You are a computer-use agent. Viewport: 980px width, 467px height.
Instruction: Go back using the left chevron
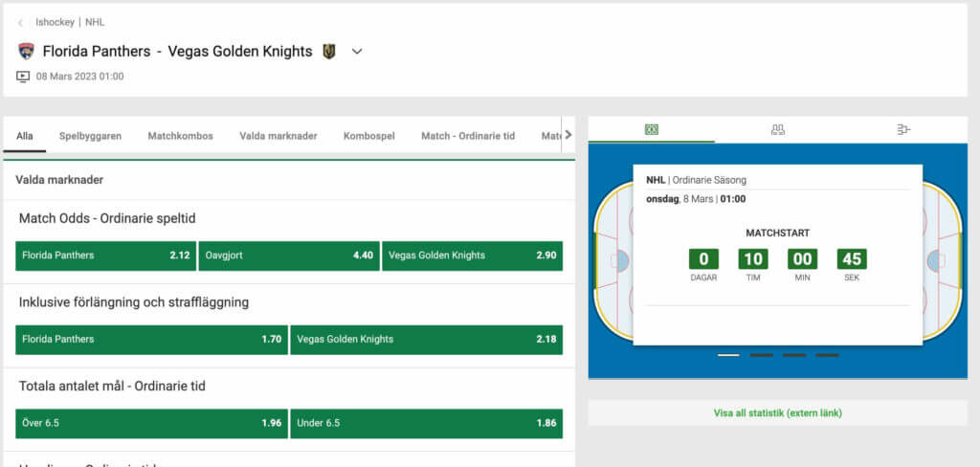click(21, 23)
